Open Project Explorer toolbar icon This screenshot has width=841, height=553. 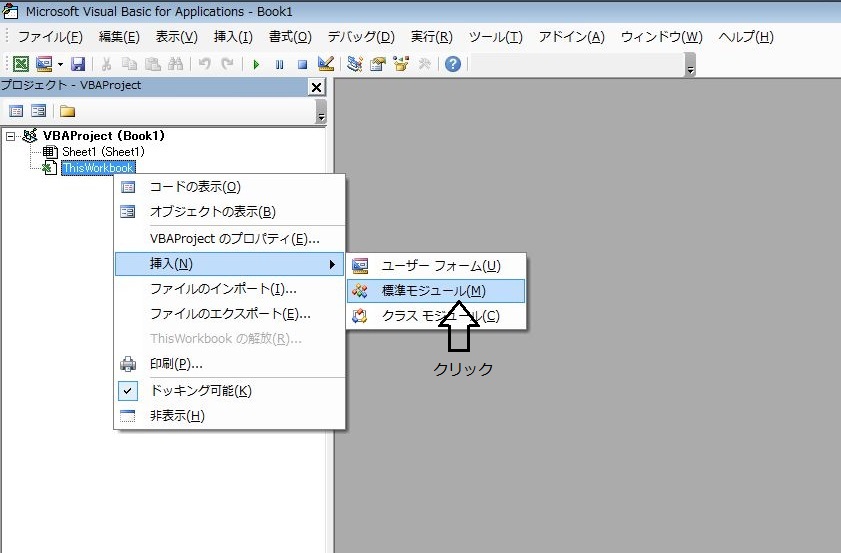[x=355, y=64]
